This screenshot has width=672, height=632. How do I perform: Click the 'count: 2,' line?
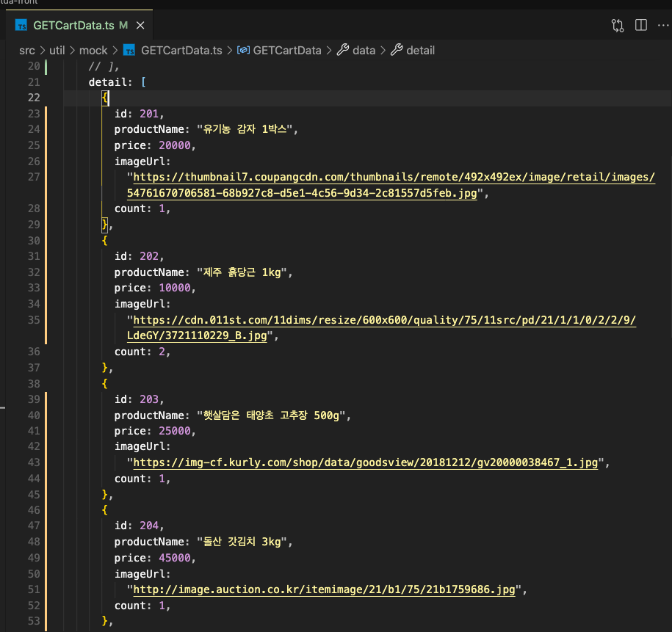[x=142, y=352]
